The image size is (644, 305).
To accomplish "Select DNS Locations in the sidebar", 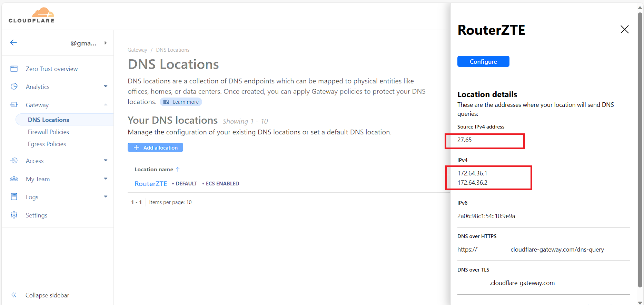I will pos(49,120).
